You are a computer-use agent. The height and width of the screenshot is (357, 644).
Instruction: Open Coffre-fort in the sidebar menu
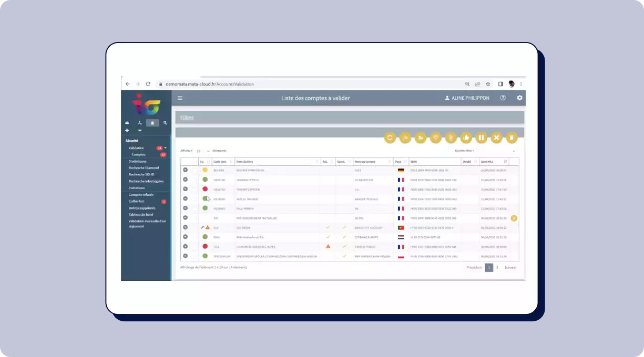point(136,201)
